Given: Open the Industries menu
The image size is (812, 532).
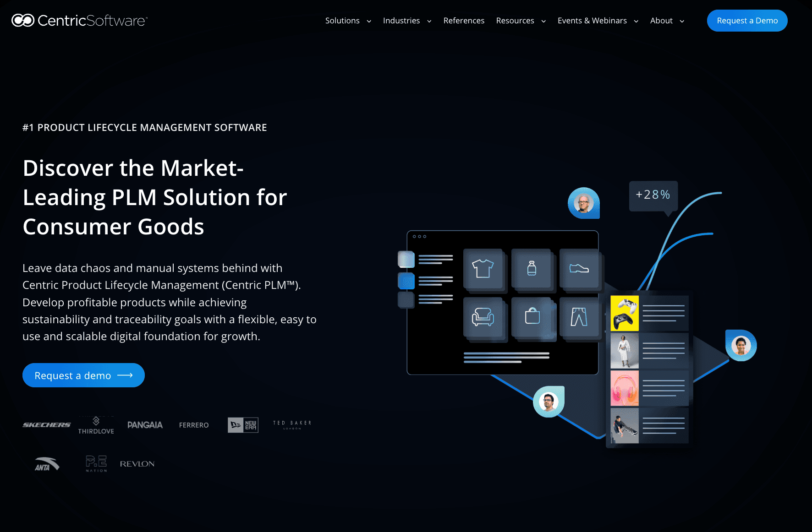Looking at the screenshot, I should (401, 21).
